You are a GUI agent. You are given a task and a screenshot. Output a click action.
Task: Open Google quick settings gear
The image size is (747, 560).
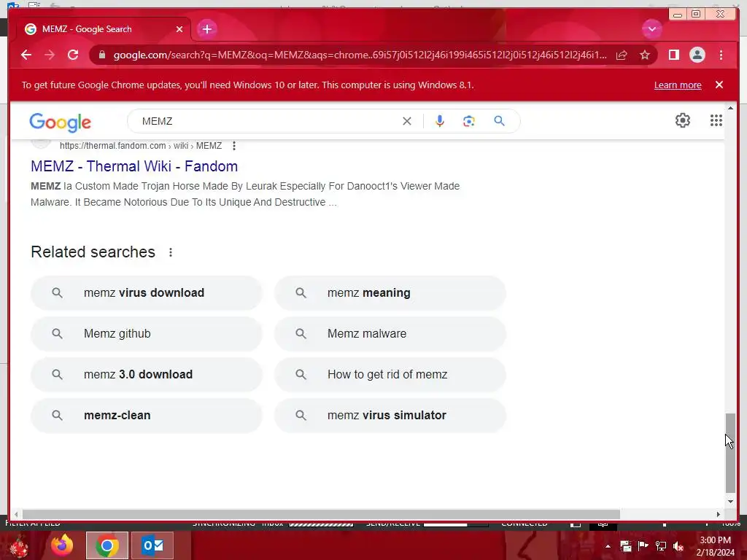682,120
